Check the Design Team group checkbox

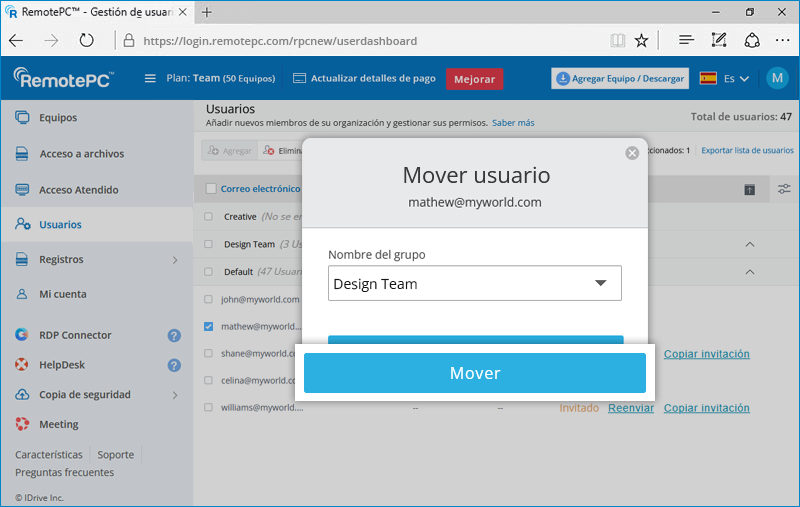point(209,244)
